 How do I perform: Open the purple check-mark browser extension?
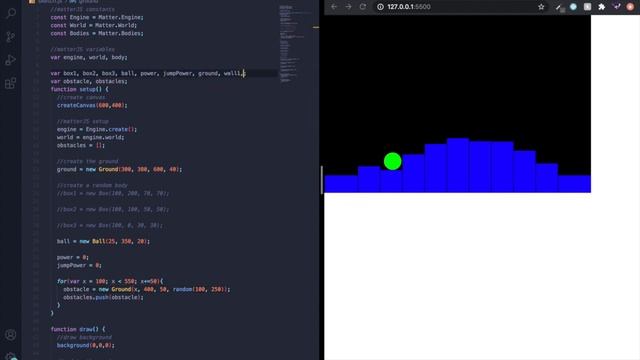tap(617, 7)
